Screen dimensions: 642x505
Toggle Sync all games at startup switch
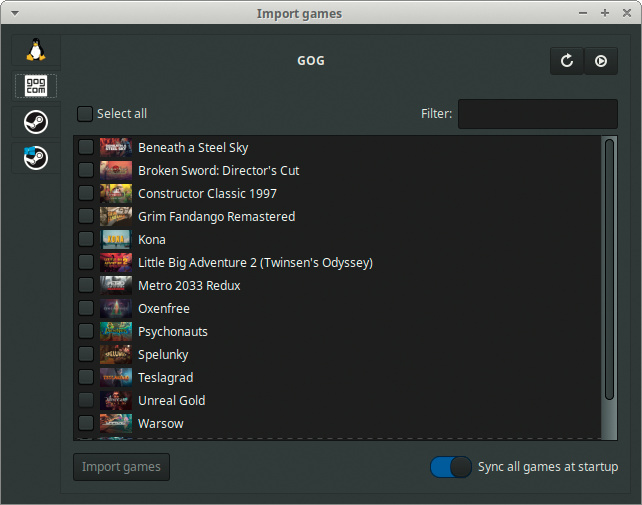pos(450,467)
